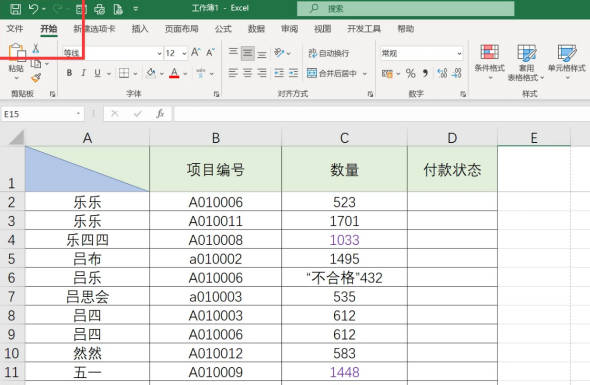Open font group dialog launcher
Image resolution: width=590 pixels, height=385 pixels.
coord(216,94)
